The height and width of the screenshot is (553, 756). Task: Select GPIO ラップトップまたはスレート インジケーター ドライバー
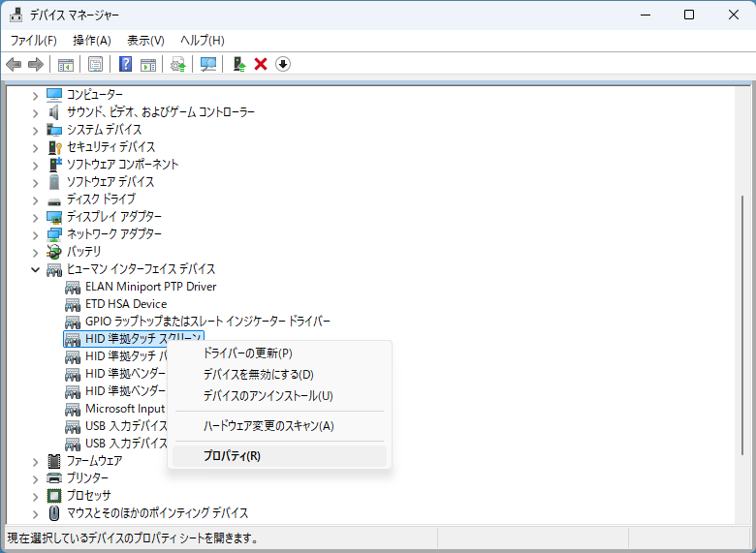[207, 322]
